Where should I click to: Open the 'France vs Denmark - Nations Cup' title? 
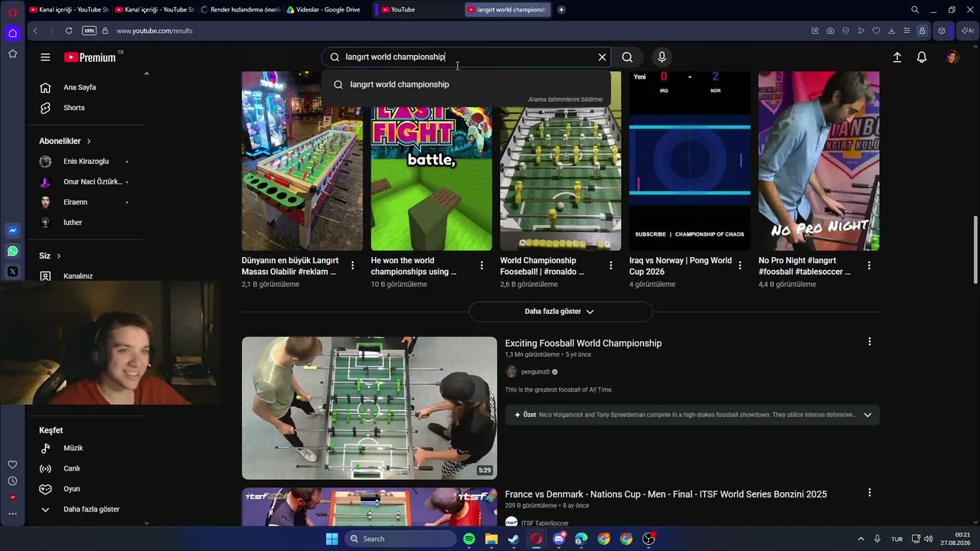coord(666,494)
